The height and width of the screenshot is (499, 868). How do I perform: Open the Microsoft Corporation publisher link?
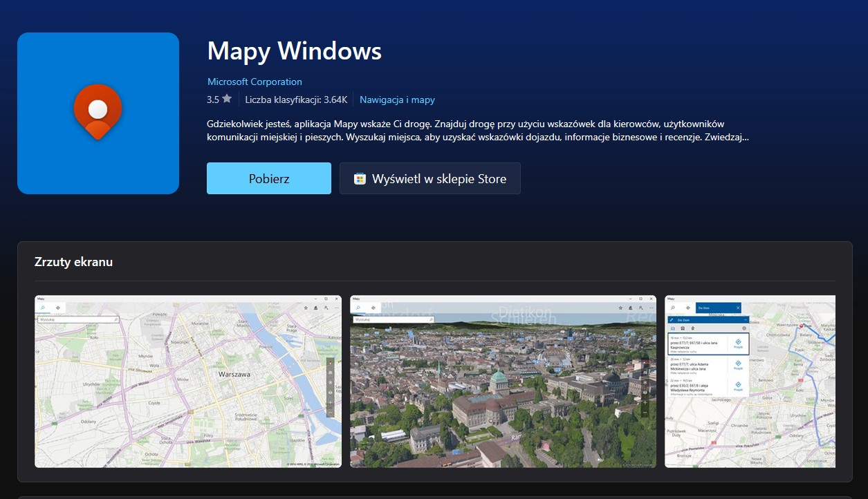point(254,82)
